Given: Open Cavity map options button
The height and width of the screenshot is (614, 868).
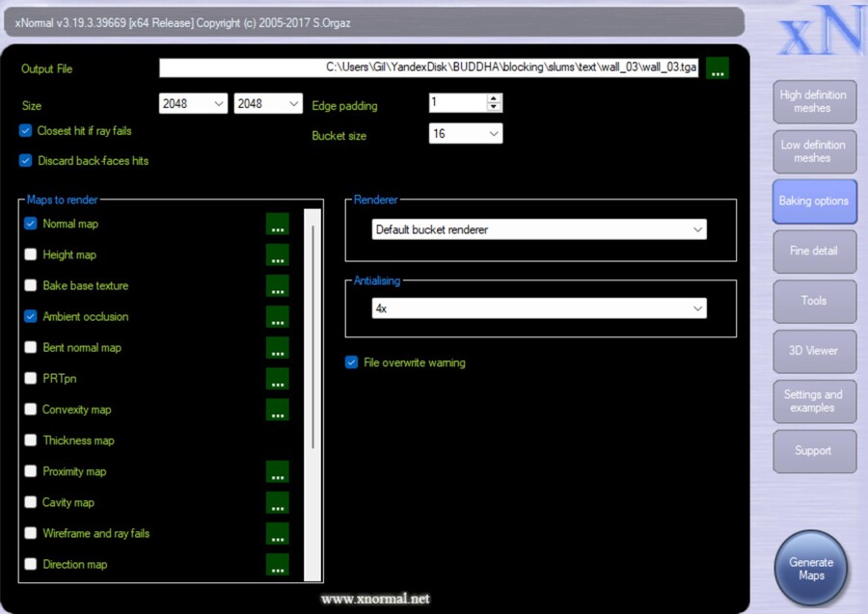Looking at the screenshot, I should [x=278, y=503].
